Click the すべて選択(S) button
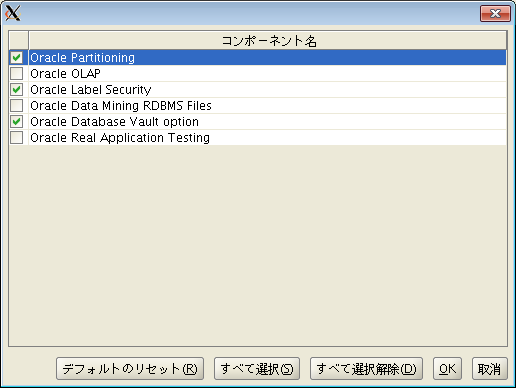The image size is (516, 388). point(257,369)
